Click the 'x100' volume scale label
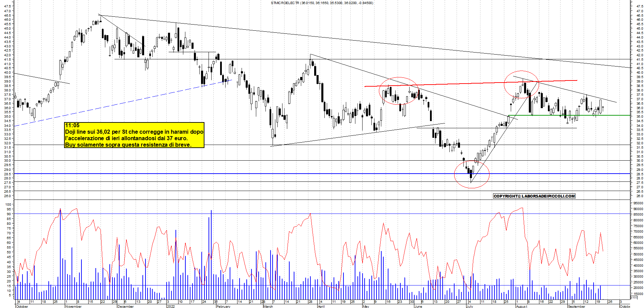This screenshot has height=308, width=644. click(634, 297)
